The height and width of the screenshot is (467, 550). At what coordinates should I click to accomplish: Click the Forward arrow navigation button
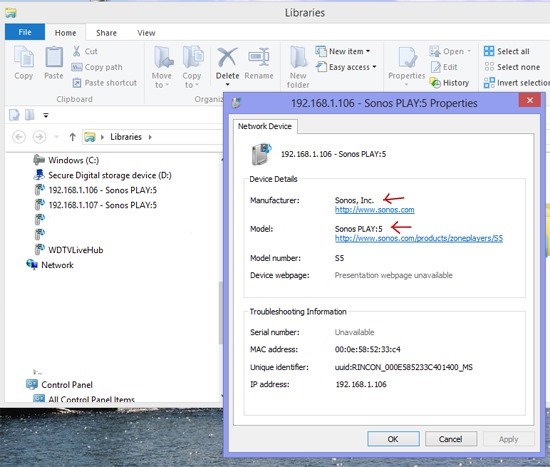(x=39, y=137)
